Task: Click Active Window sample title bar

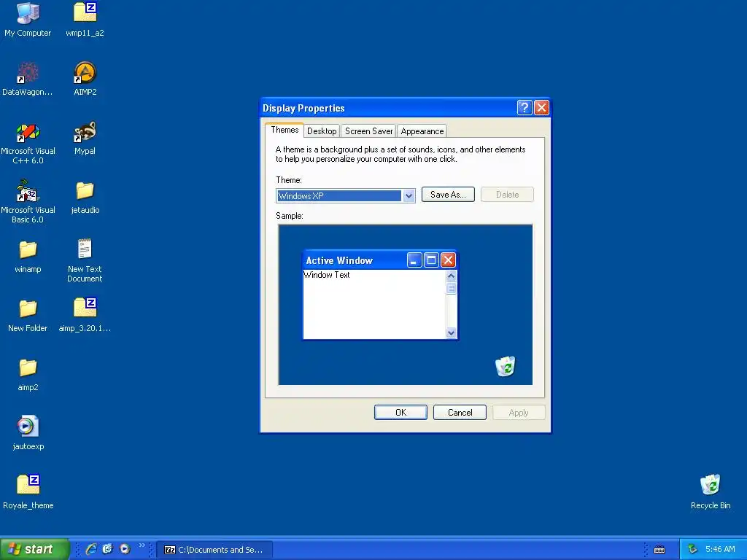Action: [379, 260]
